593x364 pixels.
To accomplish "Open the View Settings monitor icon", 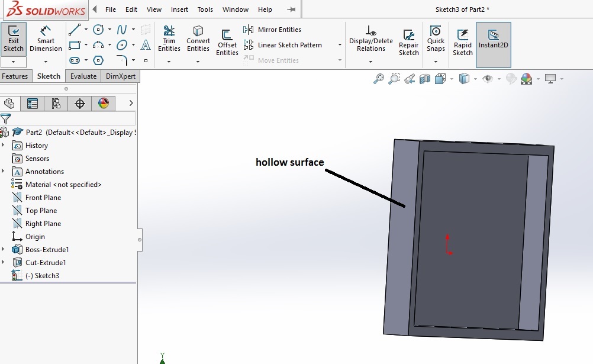I will click(x=550, y=79).
